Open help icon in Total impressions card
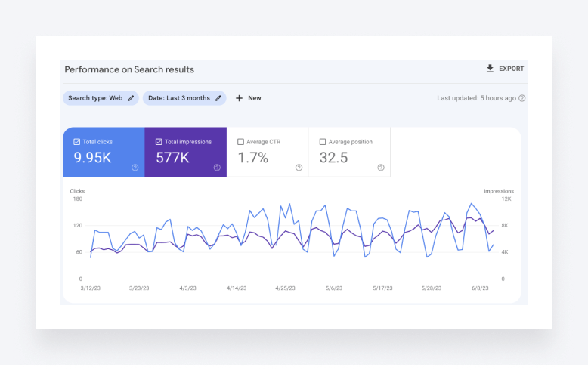This screenshot has width=588, height=370. click(217, 168)
